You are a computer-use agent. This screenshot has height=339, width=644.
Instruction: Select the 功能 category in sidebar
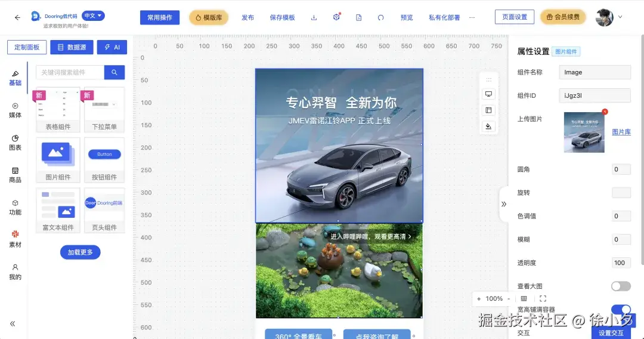pos(15,208)
